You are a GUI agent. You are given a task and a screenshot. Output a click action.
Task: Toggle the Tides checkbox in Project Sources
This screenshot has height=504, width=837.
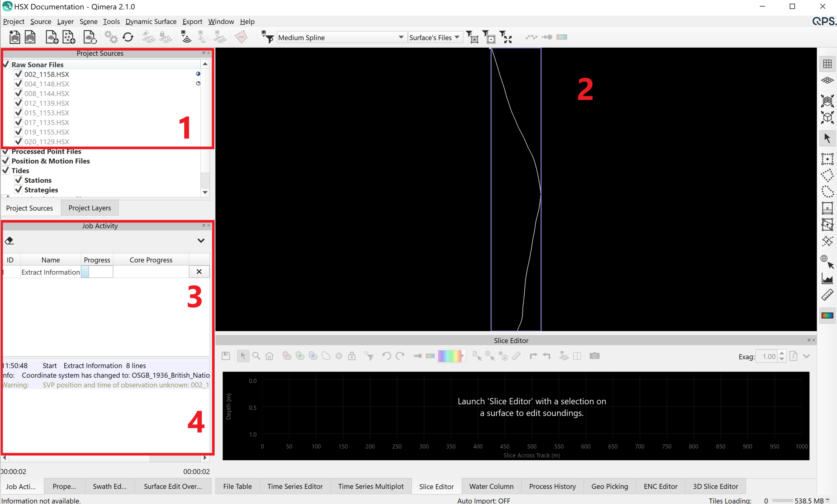click(6, 170)
